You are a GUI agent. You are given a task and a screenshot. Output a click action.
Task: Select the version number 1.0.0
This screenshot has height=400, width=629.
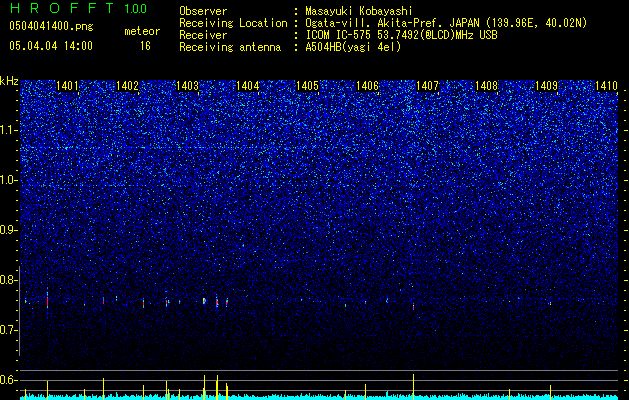(x=136, y=8)
